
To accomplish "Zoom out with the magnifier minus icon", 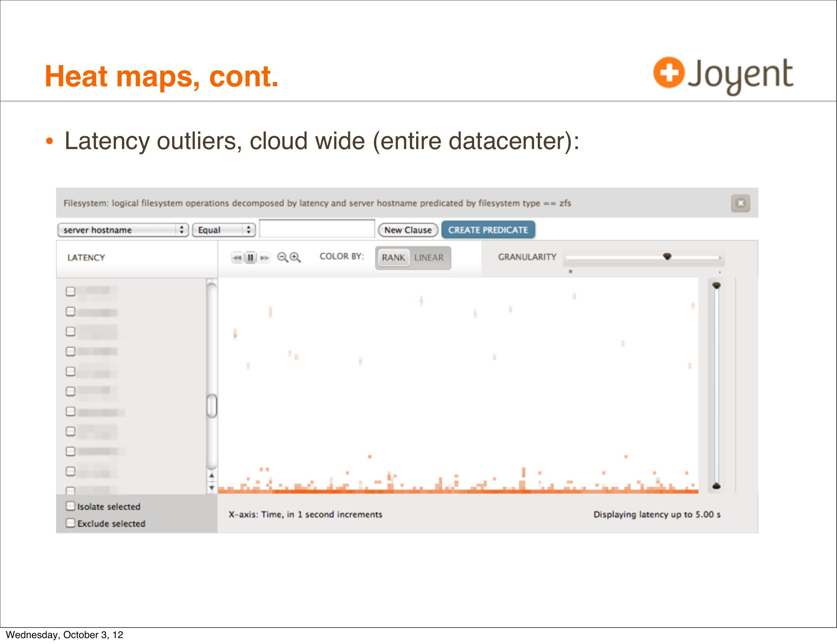I will 282,257.
